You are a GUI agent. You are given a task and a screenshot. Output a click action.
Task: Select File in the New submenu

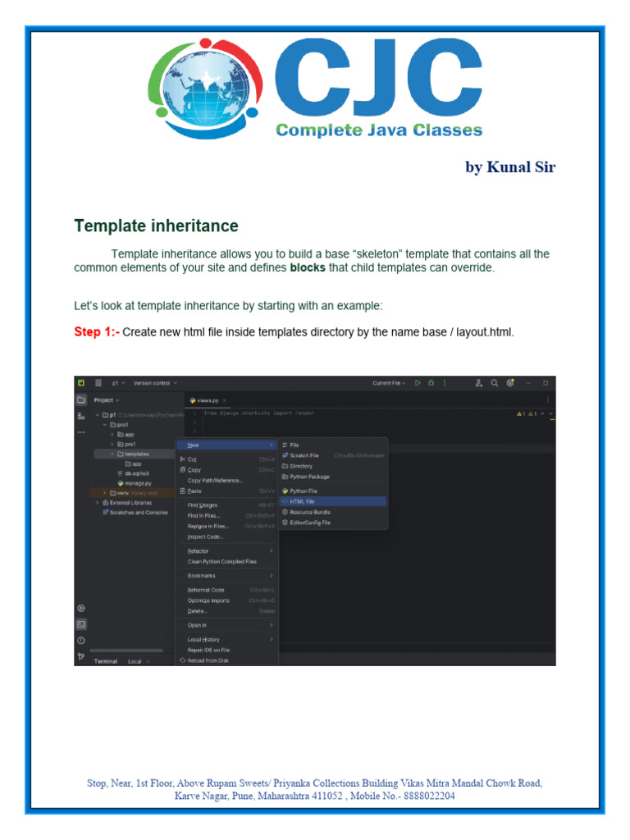tap(333, 445)
